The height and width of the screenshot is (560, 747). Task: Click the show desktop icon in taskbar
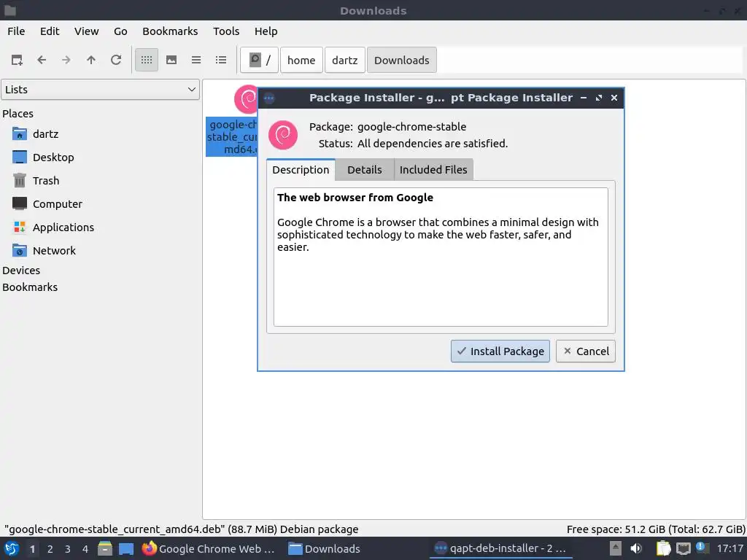[125, 548]
